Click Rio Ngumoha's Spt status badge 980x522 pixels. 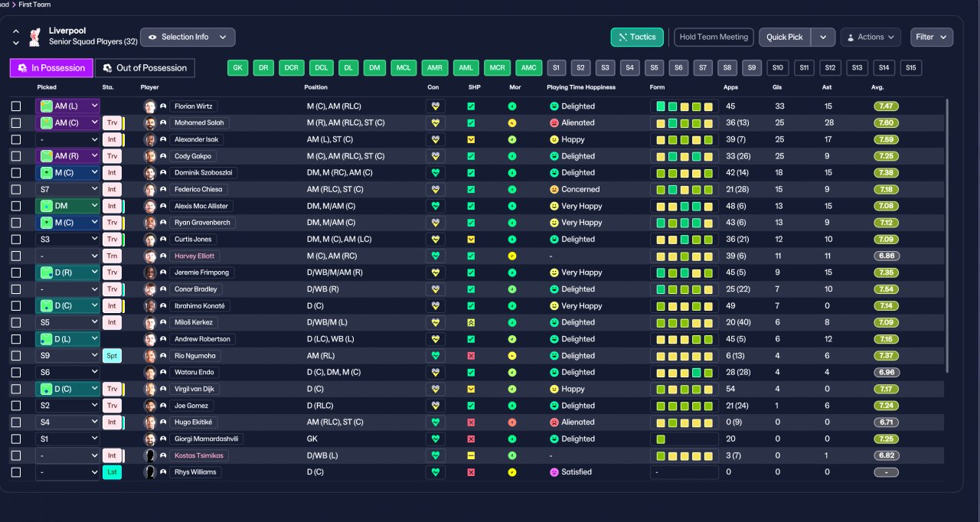(112, 356)
